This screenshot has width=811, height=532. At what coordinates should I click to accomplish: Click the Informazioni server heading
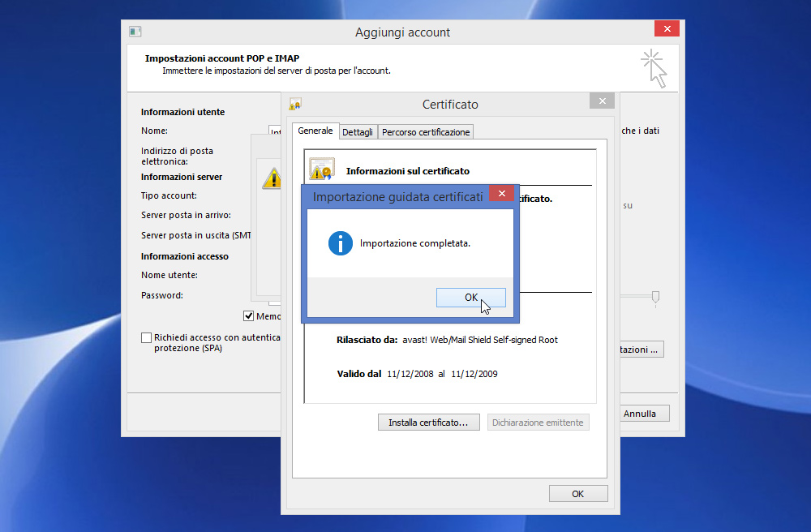pos(182,177)
